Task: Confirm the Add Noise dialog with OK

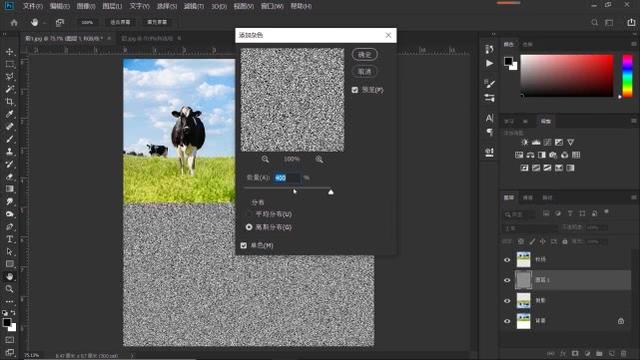Action: [x=364, y=55]
